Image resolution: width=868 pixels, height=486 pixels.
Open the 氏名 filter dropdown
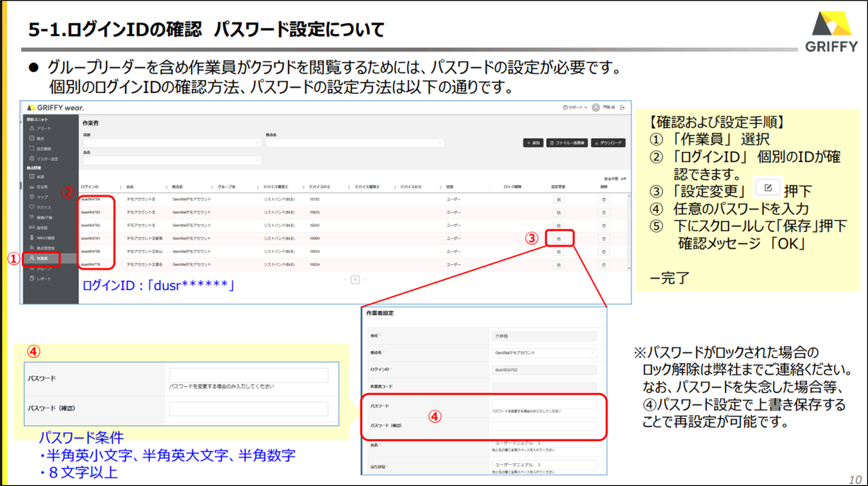pyautogui.click(x=172, y=160)
